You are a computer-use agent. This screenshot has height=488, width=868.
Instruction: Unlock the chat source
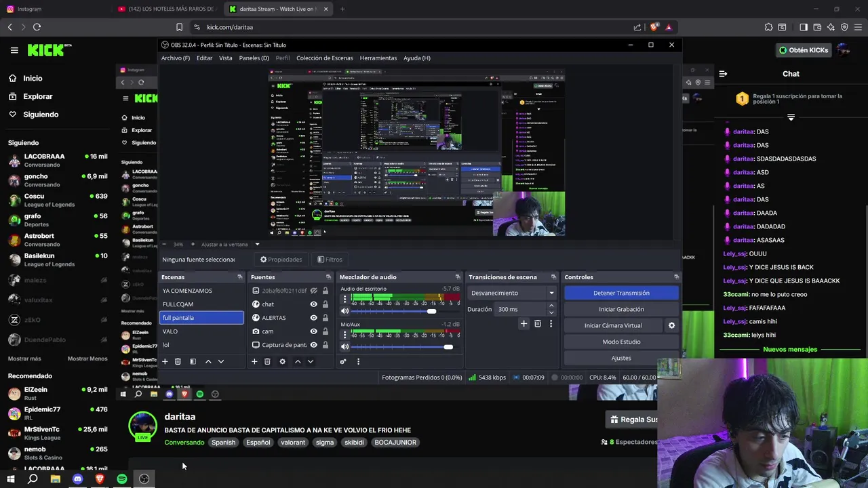tap(325, 304)
